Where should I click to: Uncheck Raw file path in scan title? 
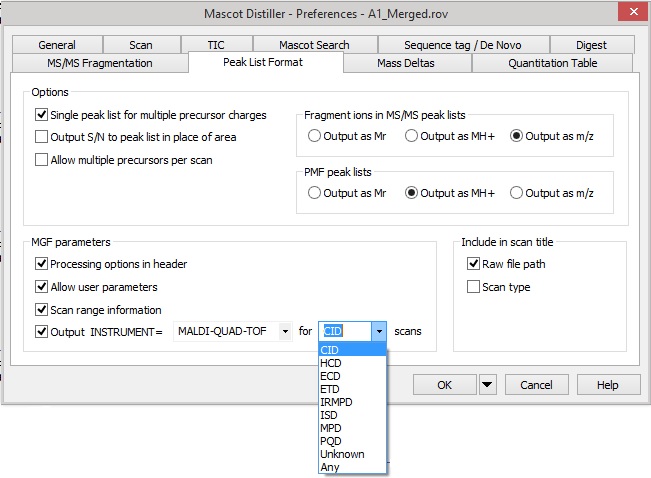pos(473,264)
